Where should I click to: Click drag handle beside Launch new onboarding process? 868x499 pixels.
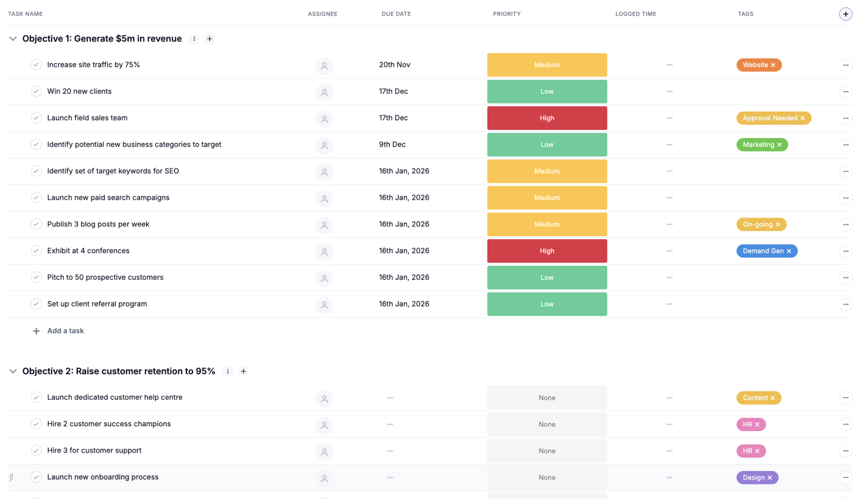pos(11,477)
